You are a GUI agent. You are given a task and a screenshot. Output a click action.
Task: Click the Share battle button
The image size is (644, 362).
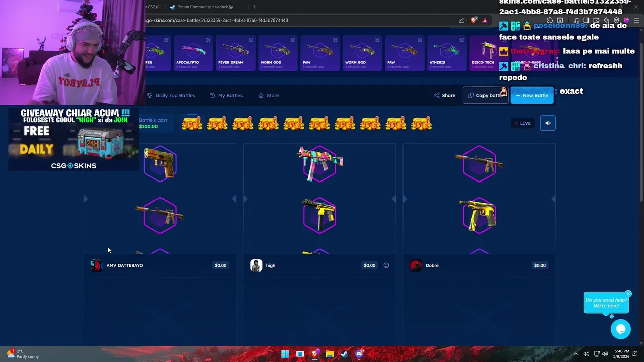click(x=444, y=95)
